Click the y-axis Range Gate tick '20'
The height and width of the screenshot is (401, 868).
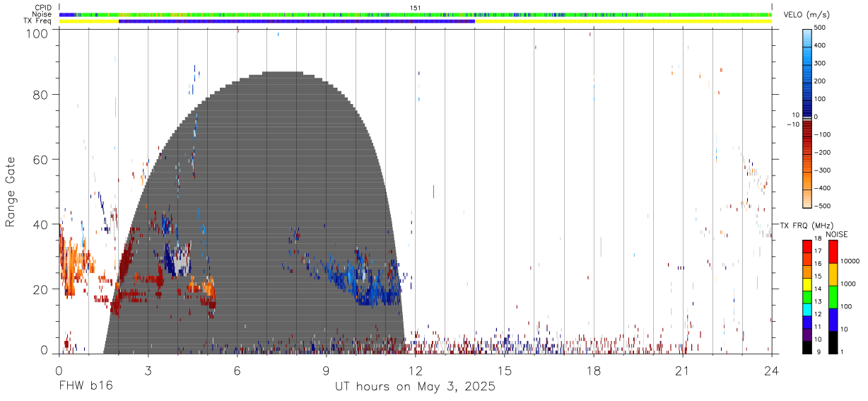(x=42, y=290)
